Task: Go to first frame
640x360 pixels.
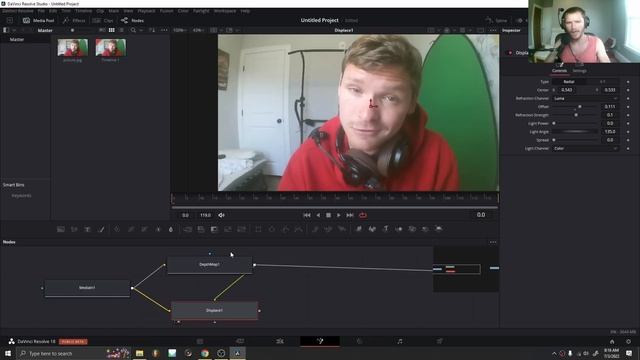Action: (x=307, y=215)
